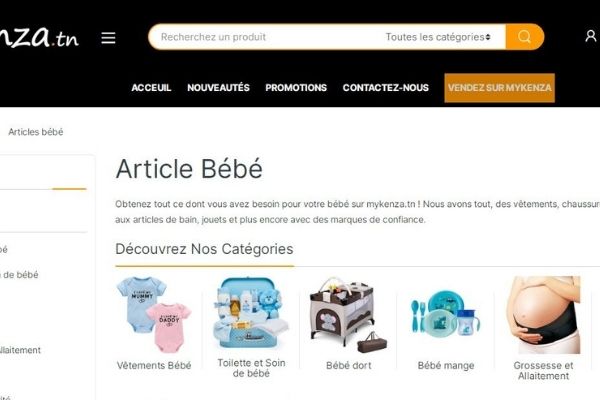Click the Bébé mange category label
This screenshot has width=600, height=400.
(446, 366)
